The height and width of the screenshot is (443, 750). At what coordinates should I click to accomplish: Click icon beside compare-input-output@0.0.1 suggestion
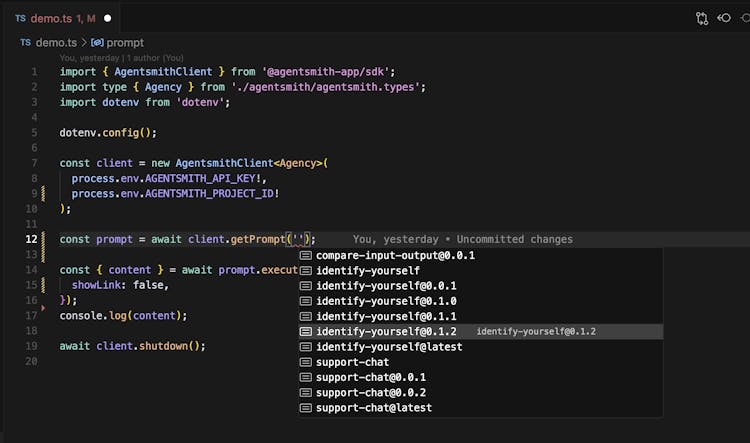(x=306, y=255)
